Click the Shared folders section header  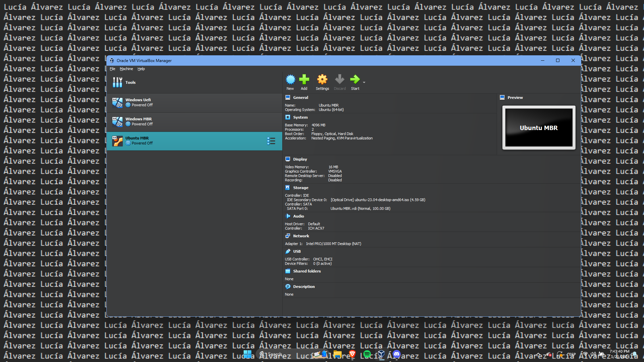(307, 271)
